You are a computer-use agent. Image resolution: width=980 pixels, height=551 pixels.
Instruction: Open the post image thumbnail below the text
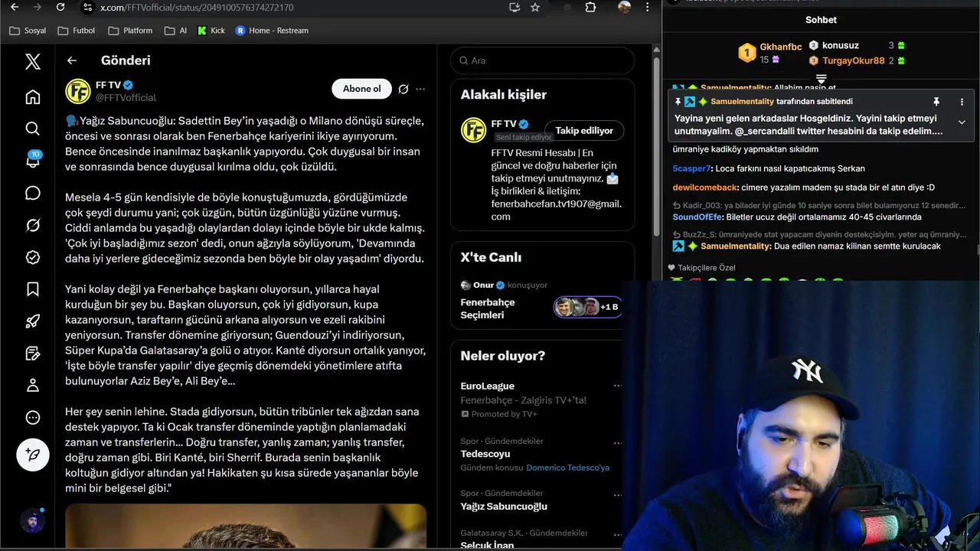pyautogui.click(x=246, y=527)
